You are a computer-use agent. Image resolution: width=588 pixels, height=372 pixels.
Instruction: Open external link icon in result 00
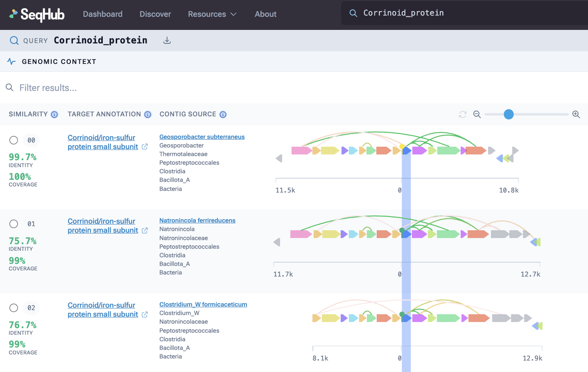(145, 147)
